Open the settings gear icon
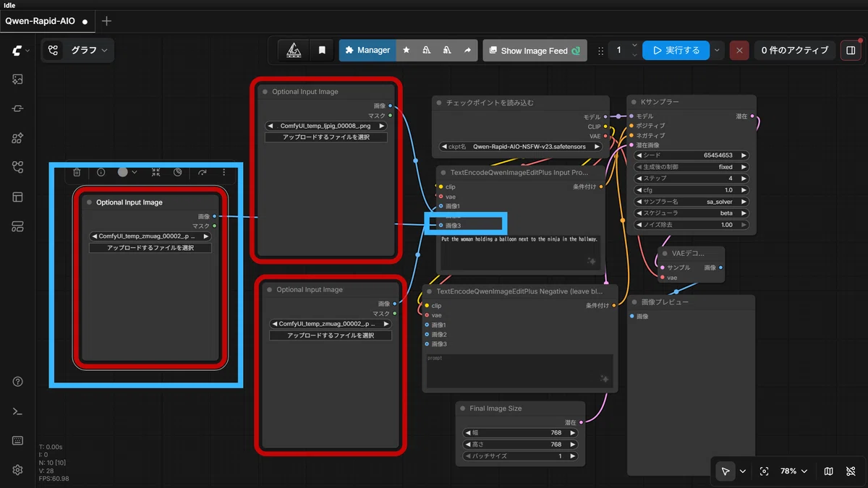The width and height of the screenshot is (868, 488). (18, 470)
